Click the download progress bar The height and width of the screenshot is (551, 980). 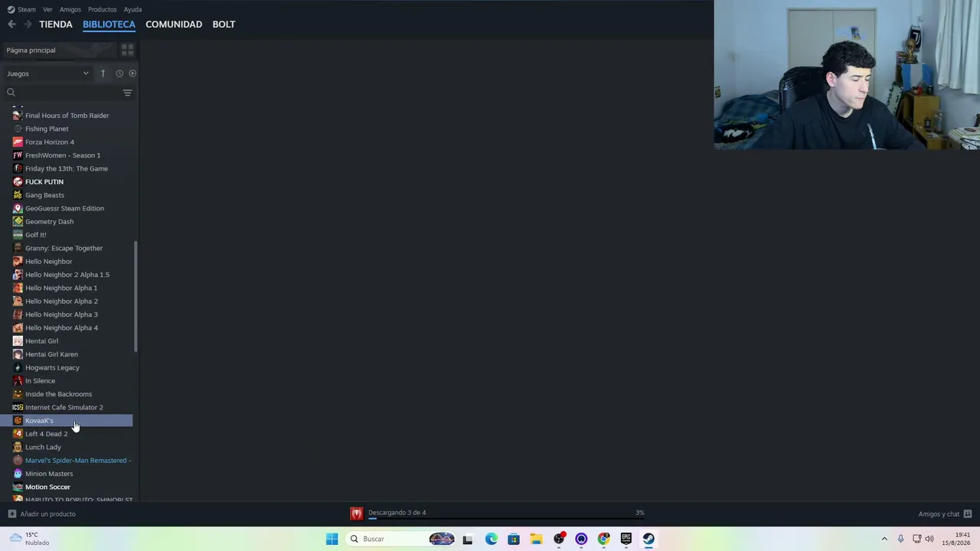(506, 519)
